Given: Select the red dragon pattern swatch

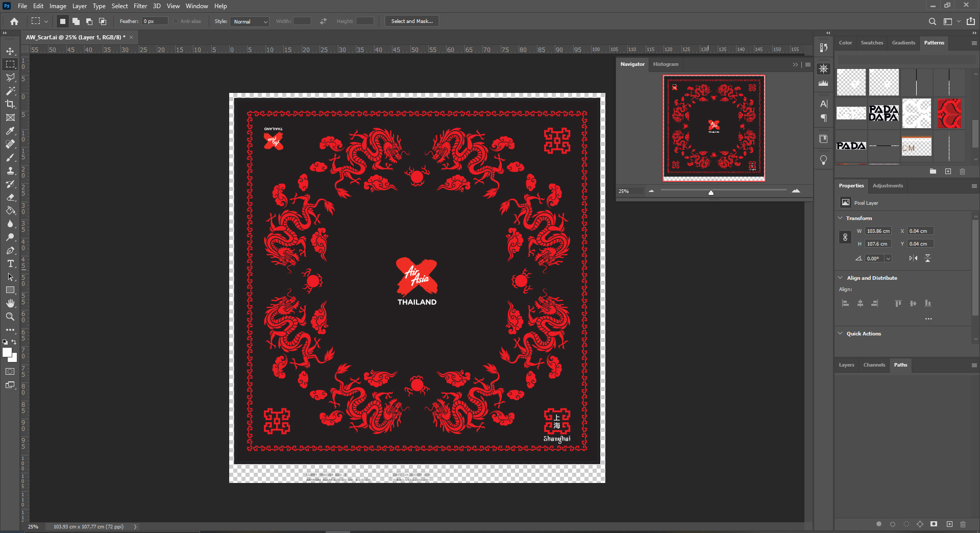Looking at the screenshot, I should [949, 113].
